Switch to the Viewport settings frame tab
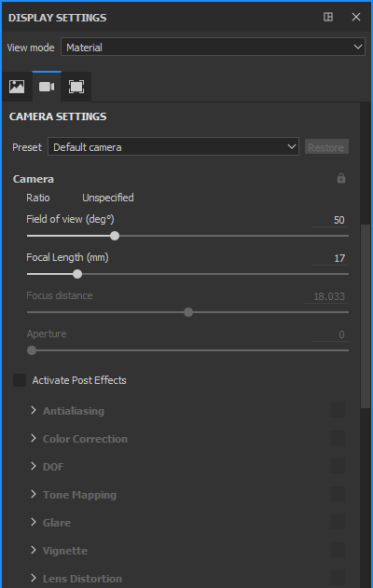The width and height of the screenshot is (373, 588). [76, 87]
